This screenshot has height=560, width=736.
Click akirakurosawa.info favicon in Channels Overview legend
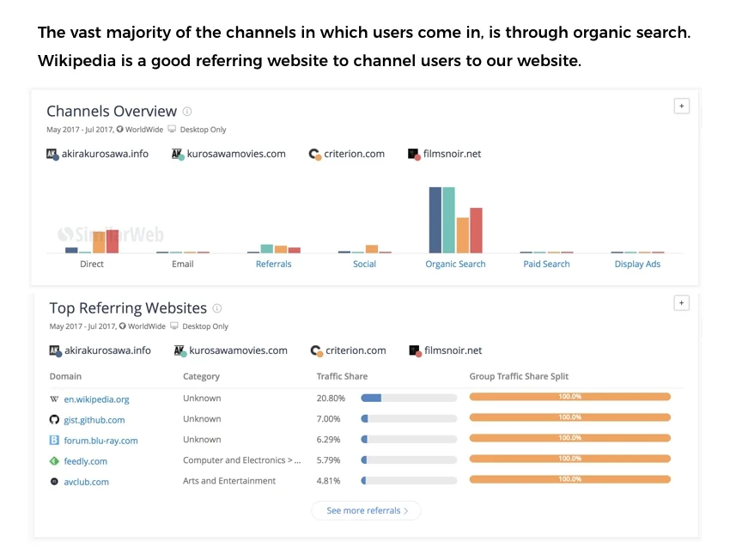(52, 154)
